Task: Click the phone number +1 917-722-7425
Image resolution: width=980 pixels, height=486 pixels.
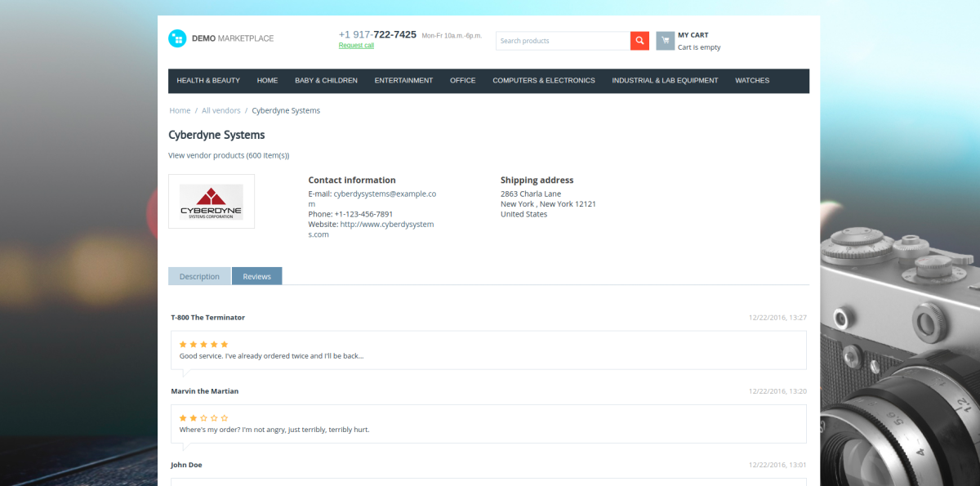Action: pos(377,34)
